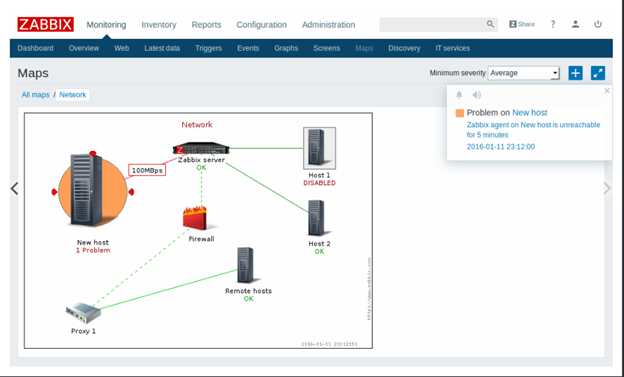The image size is (624, 377).
Task: Switch to the Web tab
Action: coord(121,48)
